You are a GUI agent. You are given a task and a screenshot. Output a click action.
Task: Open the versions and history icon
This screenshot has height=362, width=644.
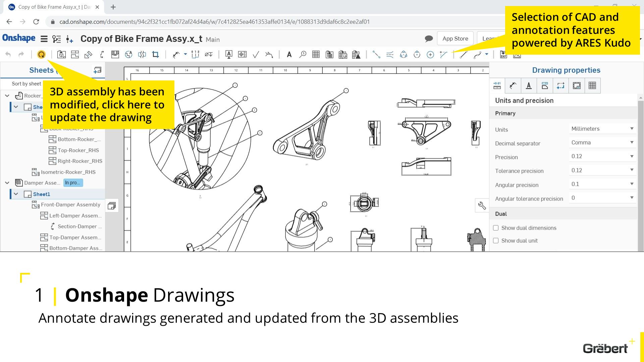coord(57,39)
